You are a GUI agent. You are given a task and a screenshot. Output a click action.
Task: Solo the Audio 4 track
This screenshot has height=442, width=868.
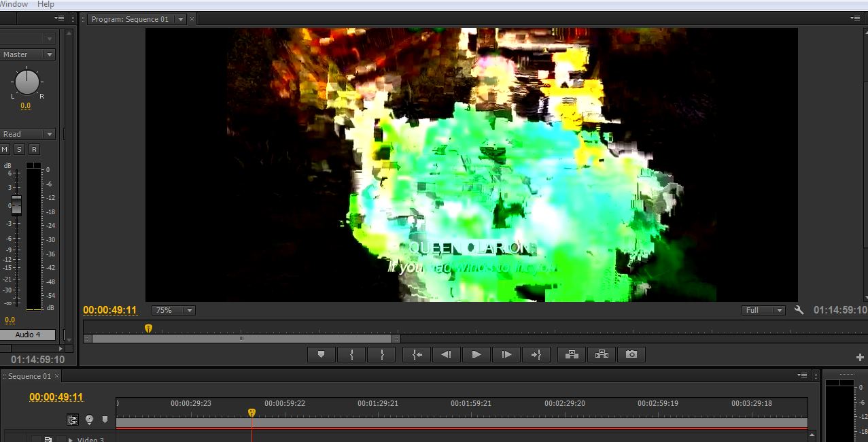(19, 149)
